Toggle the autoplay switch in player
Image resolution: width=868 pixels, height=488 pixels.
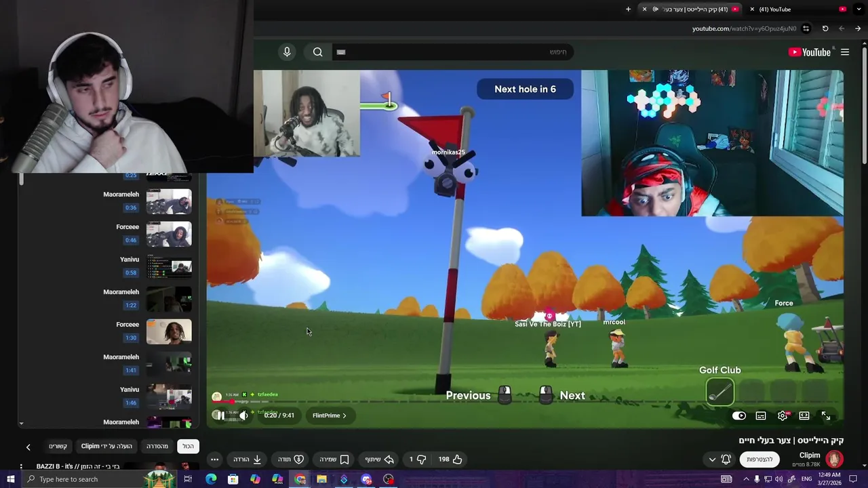[x=739, y=415]
